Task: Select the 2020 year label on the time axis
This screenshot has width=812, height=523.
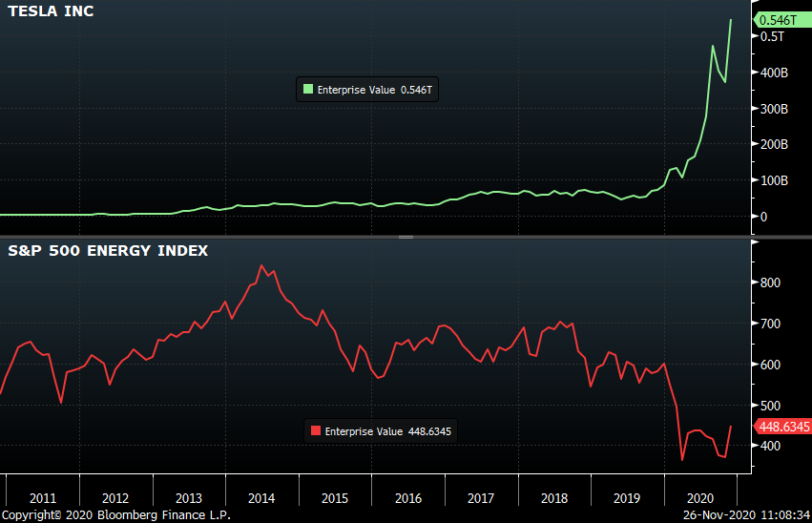Action: pyautogui.click(x=700, y=498)
